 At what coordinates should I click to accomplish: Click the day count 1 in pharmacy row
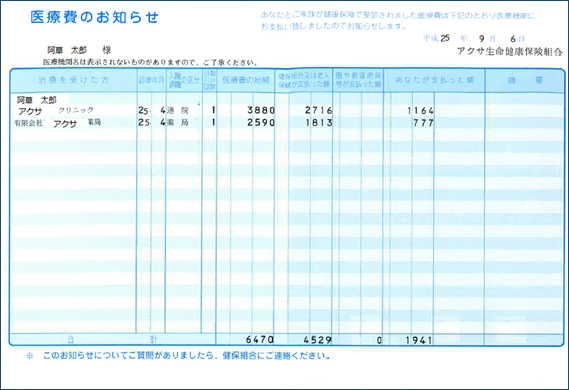pyautogui.click(x=213, y=122)
